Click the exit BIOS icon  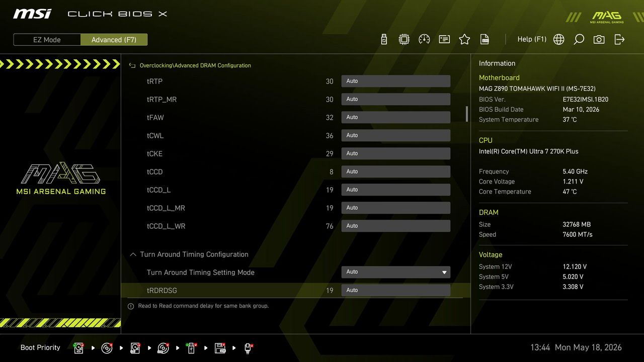pyautogui.click(x=619, y=39)
